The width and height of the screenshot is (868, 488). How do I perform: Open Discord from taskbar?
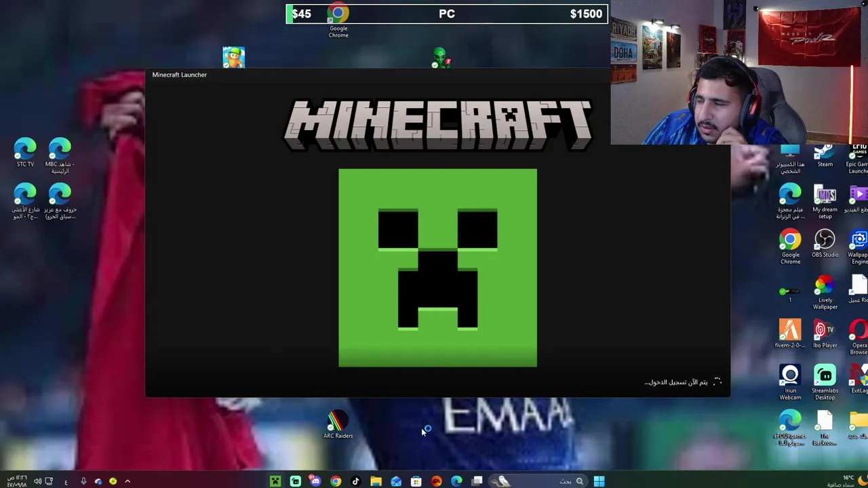click(315, 481)
